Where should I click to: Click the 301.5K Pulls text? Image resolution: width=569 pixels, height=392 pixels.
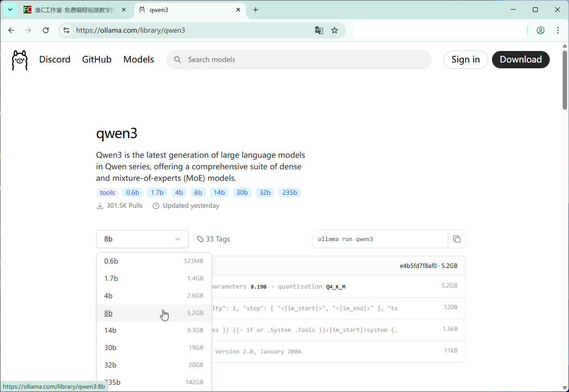pos(125,205)
